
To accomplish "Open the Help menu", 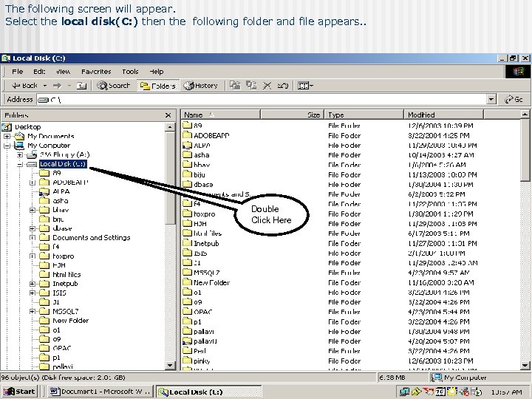I will click(157, 72).
